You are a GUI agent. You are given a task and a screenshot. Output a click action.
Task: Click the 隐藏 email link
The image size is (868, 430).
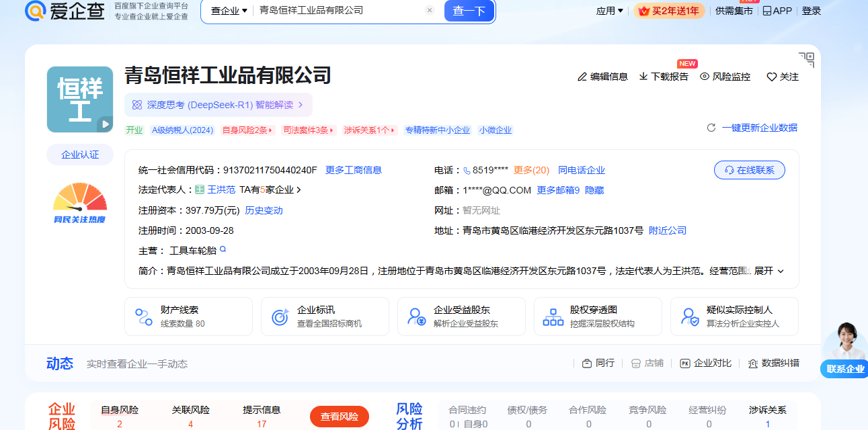(x=594, y=190)
